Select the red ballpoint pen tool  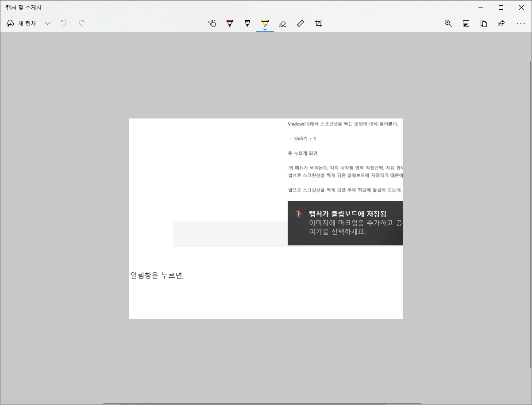(229, 23)
